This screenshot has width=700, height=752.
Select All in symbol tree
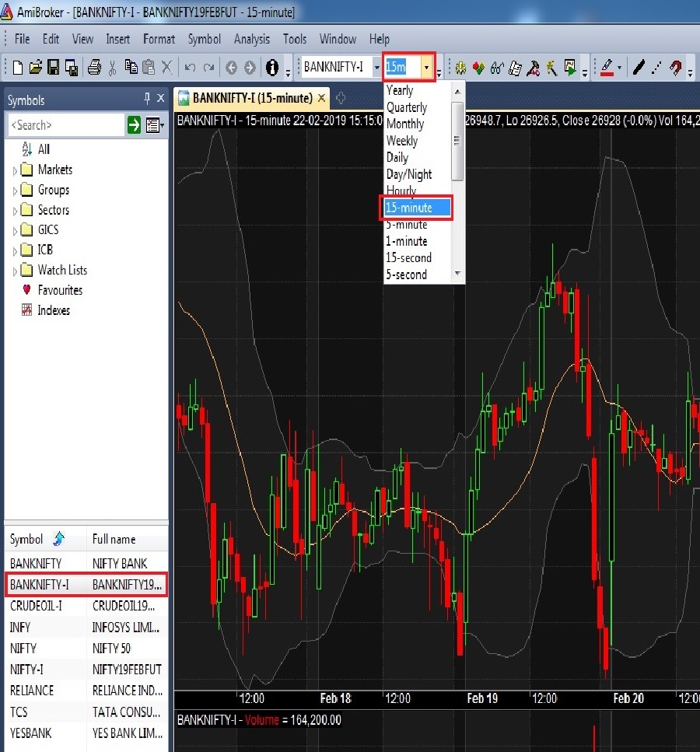point(44,149)
